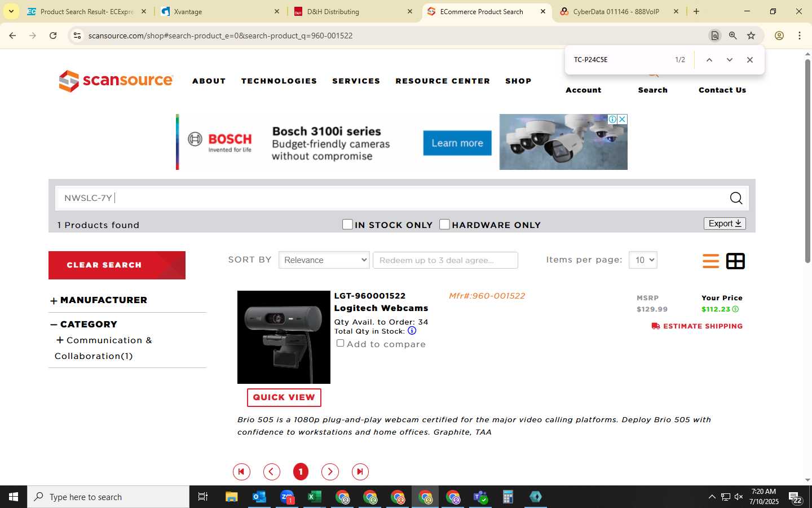This screenshot has width=812, height=508.
Task: Open Zoom from the taskbar
Action: point(287,497)
